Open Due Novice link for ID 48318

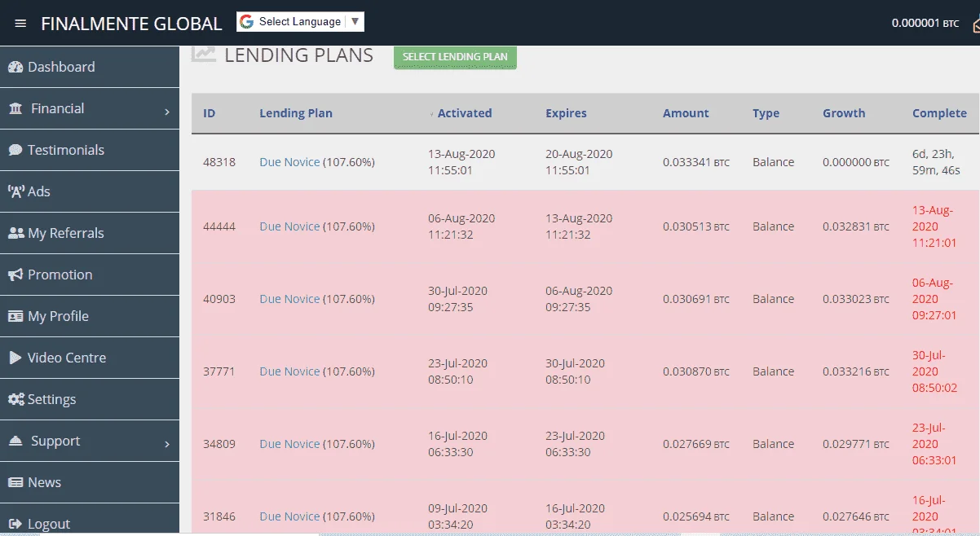(x=289, y=162)
